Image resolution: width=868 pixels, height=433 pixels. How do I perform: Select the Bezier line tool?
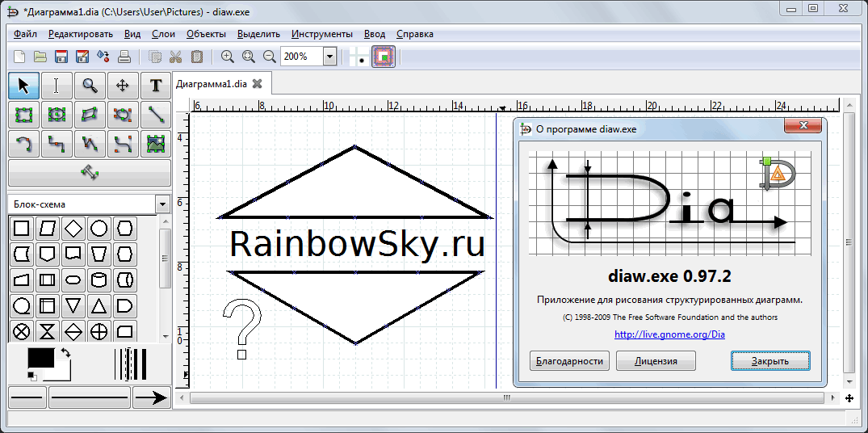(123, 144)
